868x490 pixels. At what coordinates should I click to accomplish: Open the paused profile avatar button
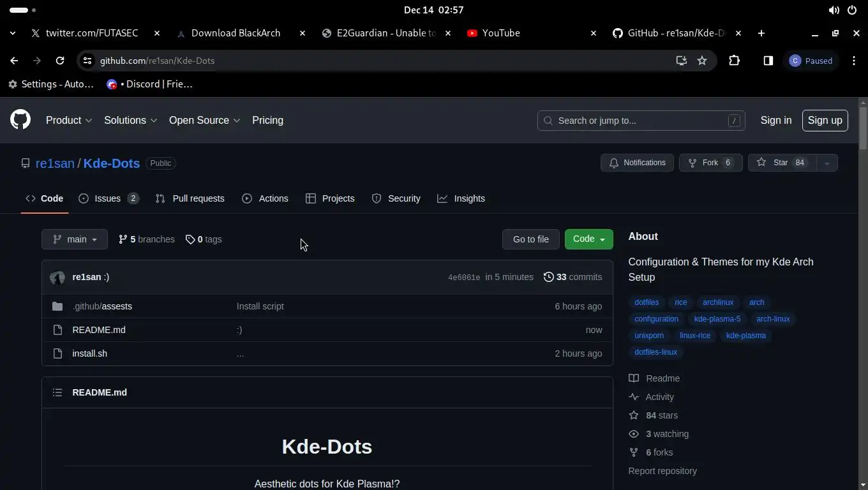[811, 61]
